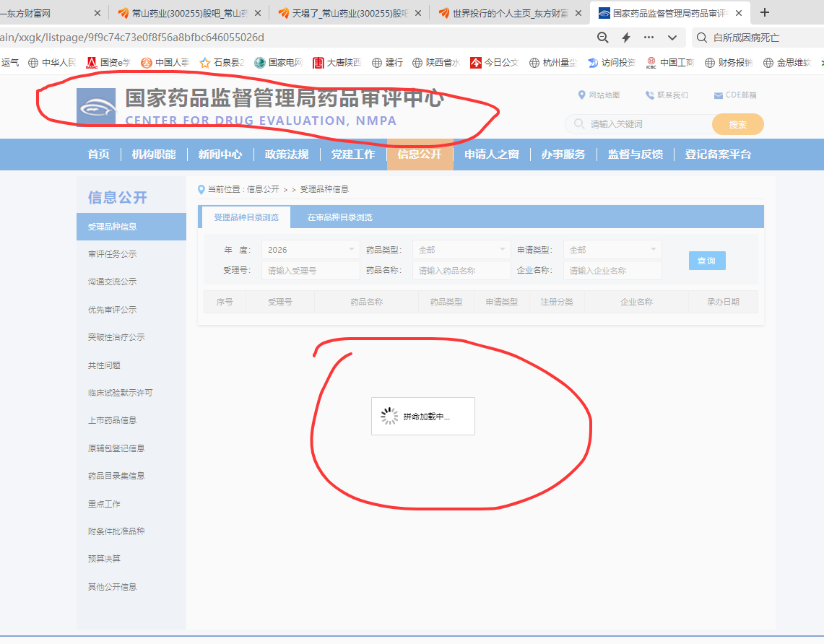Switch to 在审品种目录浏览 tab
This screenshot has width=824, height=644.
(339, 217)
